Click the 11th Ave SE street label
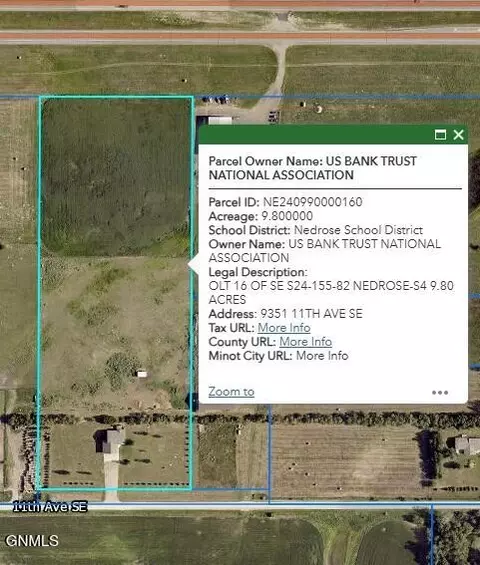This screenshot has width=480, height=565. coord(50,507)
